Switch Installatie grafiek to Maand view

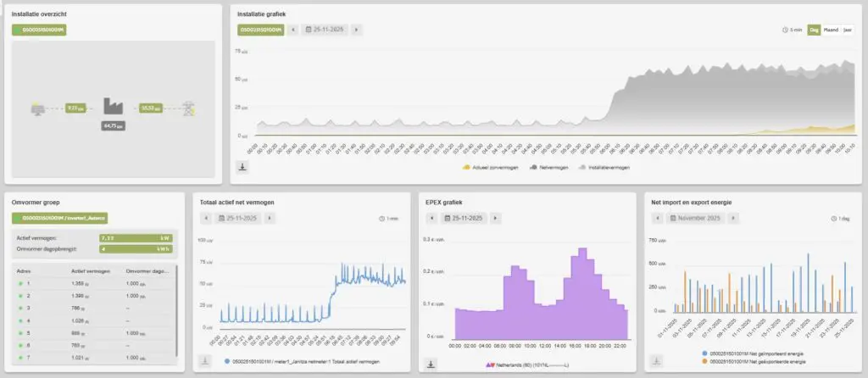click(x=831, y=30)
